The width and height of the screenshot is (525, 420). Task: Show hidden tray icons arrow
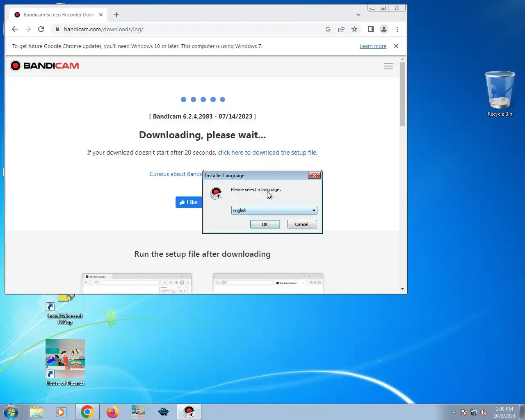454,413
